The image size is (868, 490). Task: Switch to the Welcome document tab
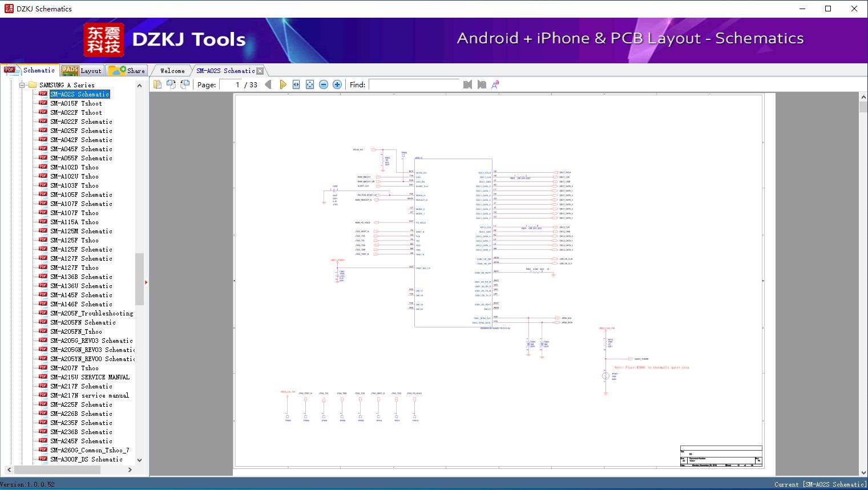(172, 71)
